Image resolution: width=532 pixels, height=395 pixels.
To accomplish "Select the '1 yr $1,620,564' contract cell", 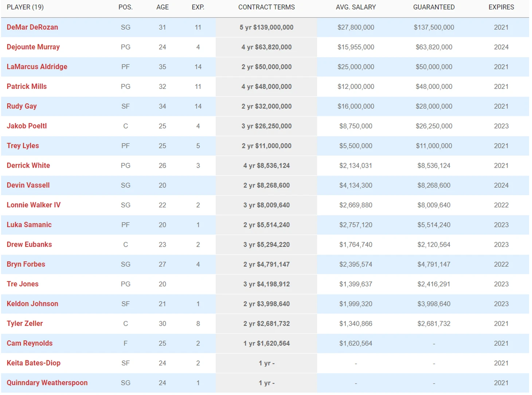I will [266, 343].
